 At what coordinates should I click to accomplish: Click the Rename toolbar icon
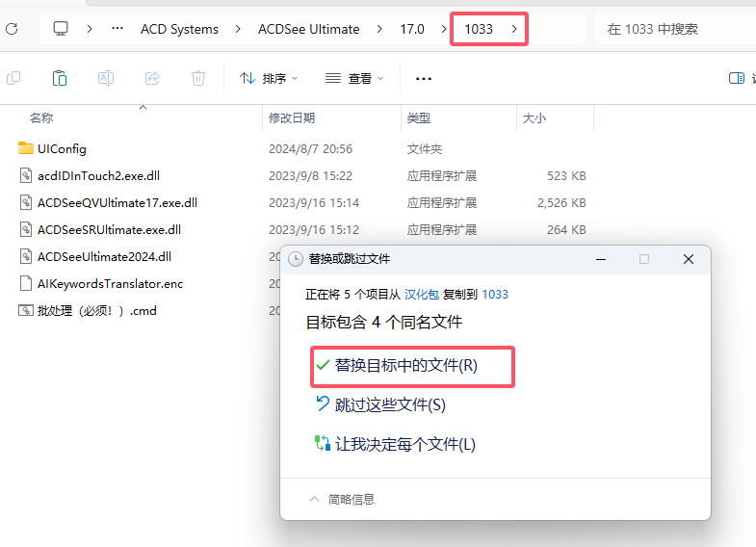(106, 78)
